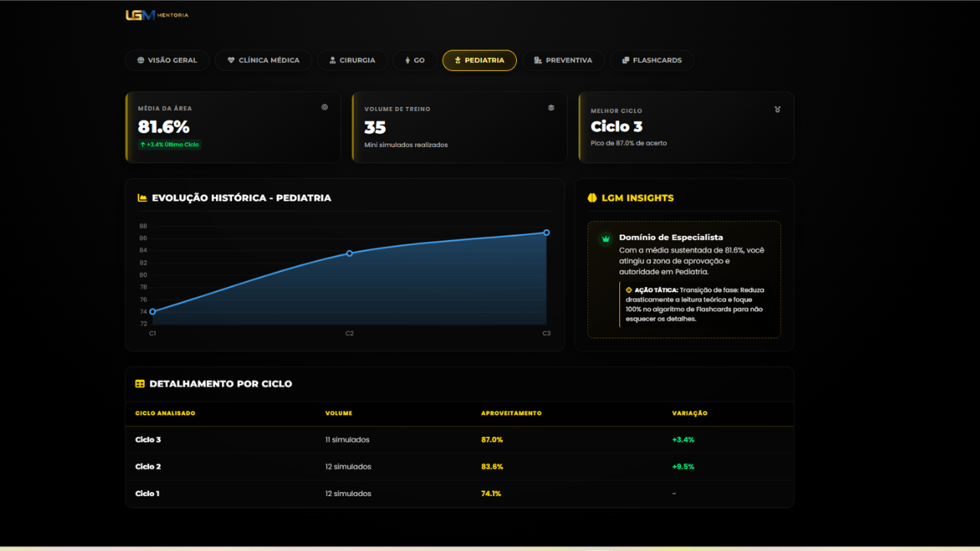Click the stacked layers icon on Volume de Treino
The height and width of the screenshot is (551, 980).
tap(551, 107)
